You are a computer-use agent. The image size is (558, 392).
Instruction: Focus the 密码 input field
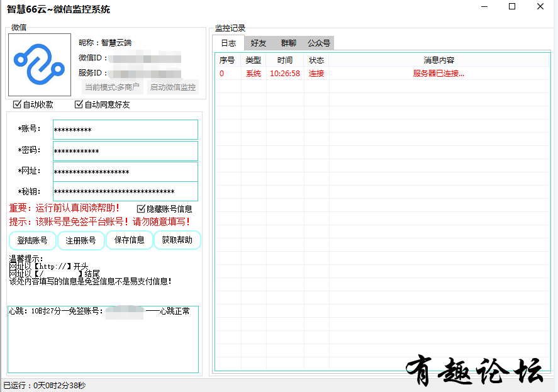125,151
